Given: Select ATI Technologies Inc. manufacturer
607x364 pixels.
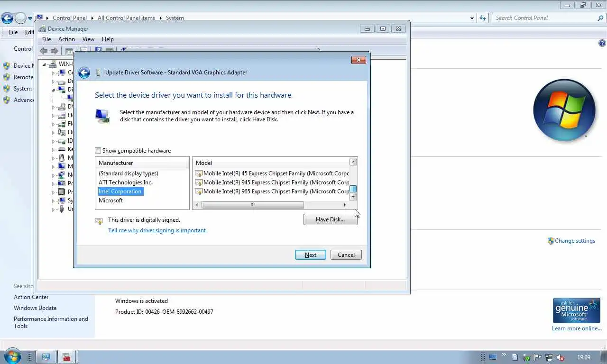Looking at the screenshot, I should click(x=126, y=182).
